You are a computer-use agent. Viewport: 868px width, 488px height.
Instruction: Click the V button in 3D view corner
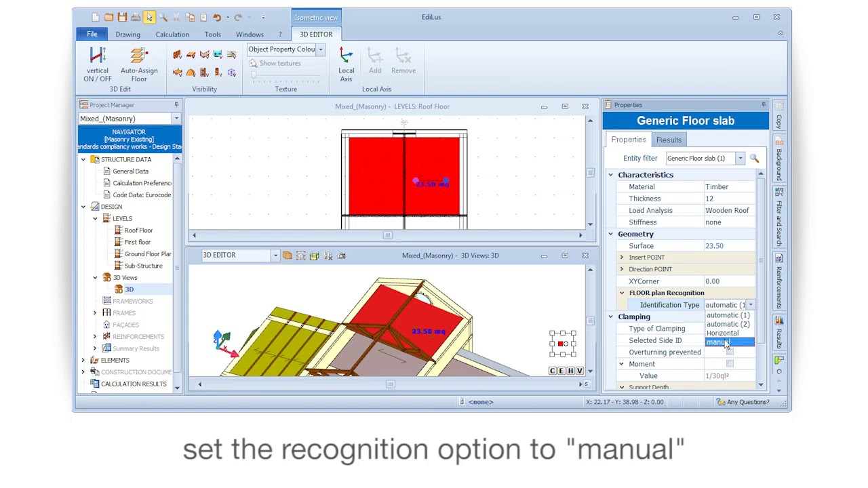[x=579, y=371]
